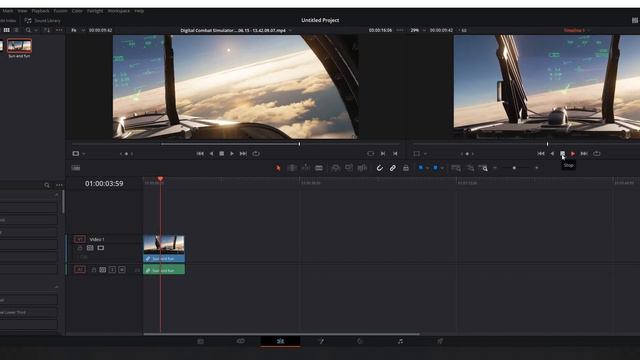640x360 pixels.
Task: Click Detail Zoom icon
Action: (x=470, y=168)
